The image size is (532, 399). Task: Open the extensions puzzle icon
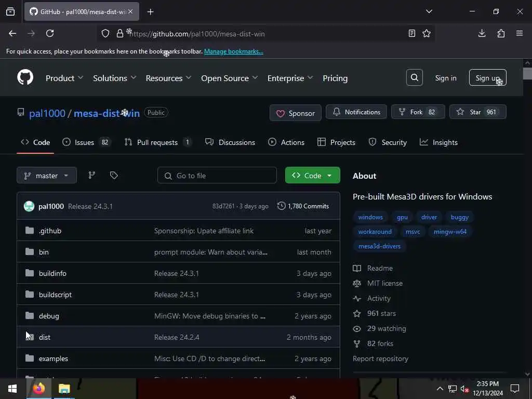click(501, 33)
